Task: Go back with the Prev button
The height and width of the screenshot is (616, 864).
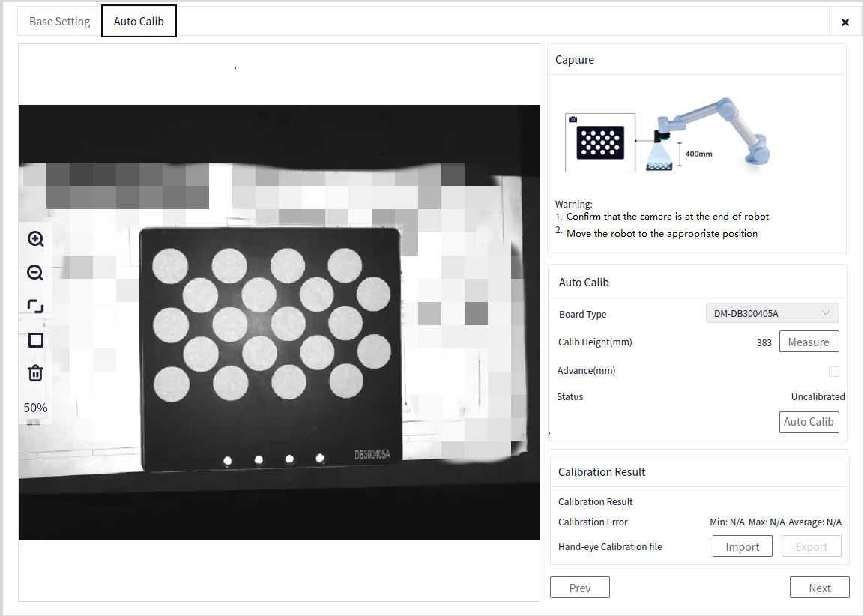Action: pyautogui.click(x=580, y=588)
